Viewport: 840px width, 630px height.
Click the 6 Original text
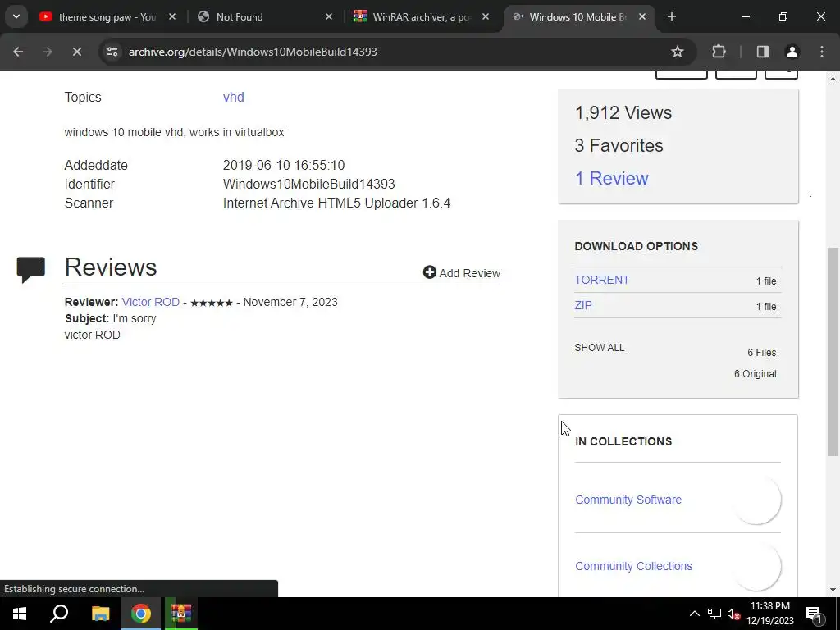click(x=755, y=373)
